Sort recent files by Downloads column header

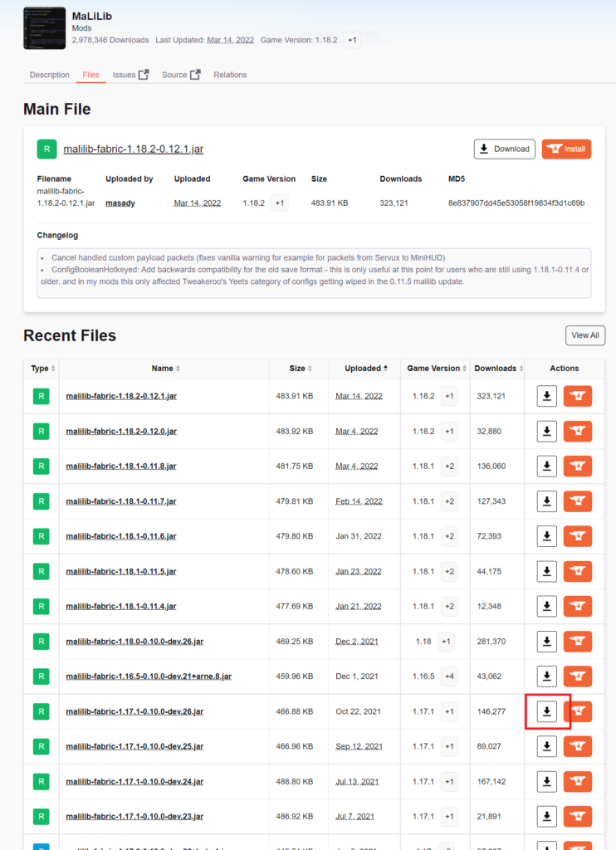[x=496, y=369]
